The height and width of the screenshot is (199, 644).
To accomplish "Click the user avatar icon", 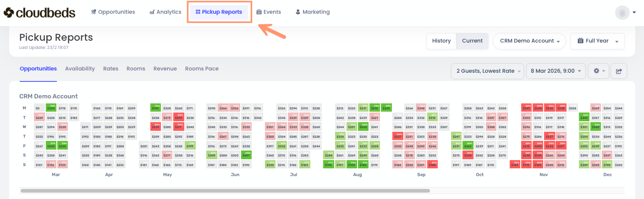I will tap(622, 12).
